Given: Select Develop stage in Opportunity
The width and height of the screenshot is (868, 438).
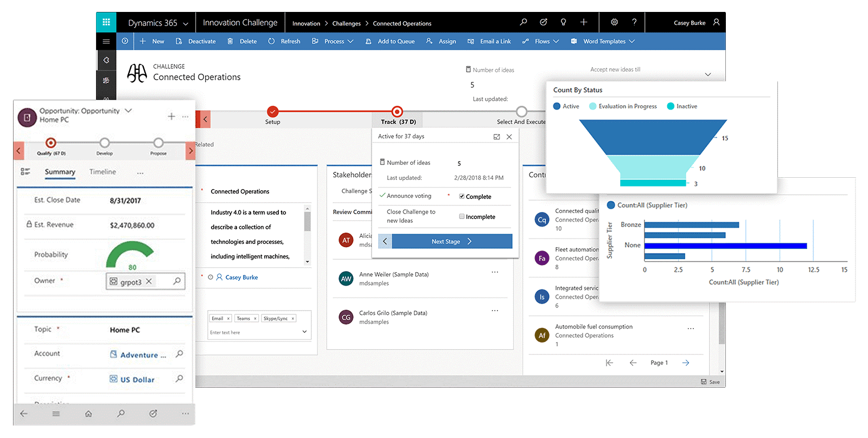Looking at the screenshot, I should pyautogui.click(x=105, y=143).
